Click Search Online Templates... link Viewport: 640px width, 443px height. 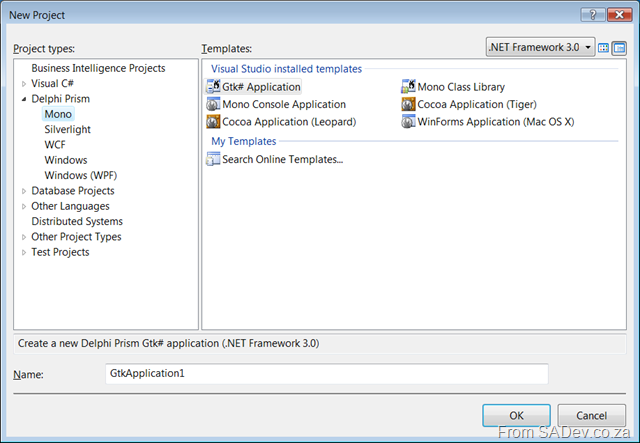click(282, 159)
